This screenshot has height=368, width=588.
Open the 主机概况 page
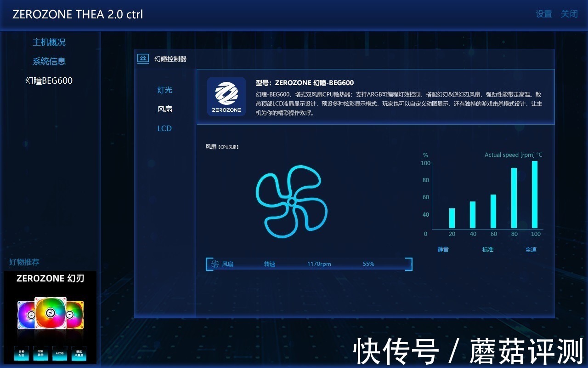pos(49,42)
